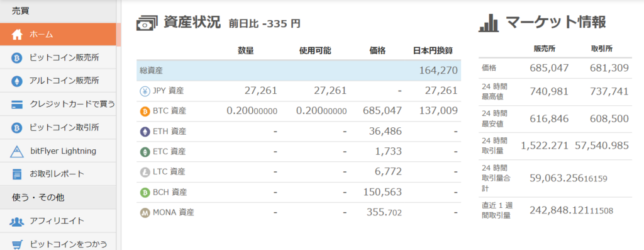This screenshot has height=250, width=644.
Task: Click the 販売所 column header in market info
Action: tap(545, 48)
